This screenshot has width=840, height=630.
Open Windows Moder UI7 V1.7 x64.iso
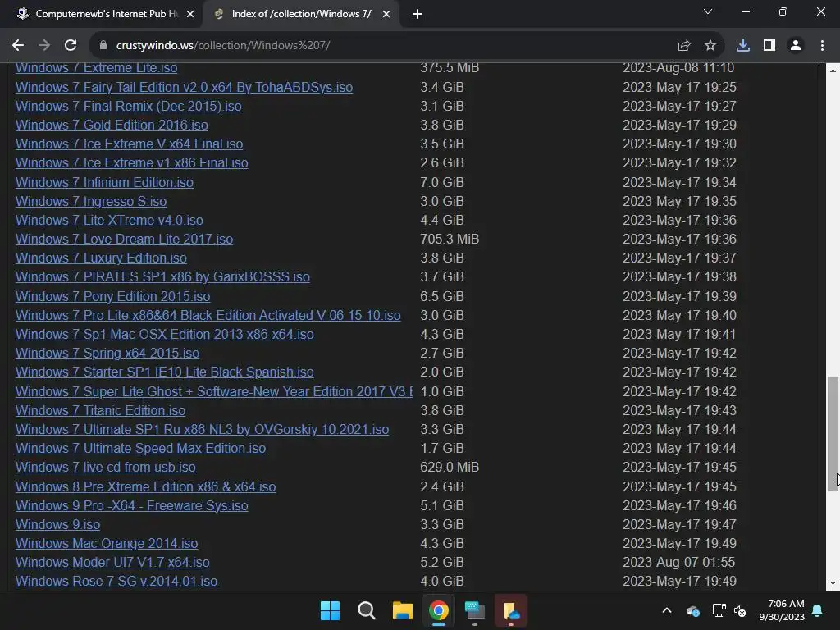click(112, 562)
